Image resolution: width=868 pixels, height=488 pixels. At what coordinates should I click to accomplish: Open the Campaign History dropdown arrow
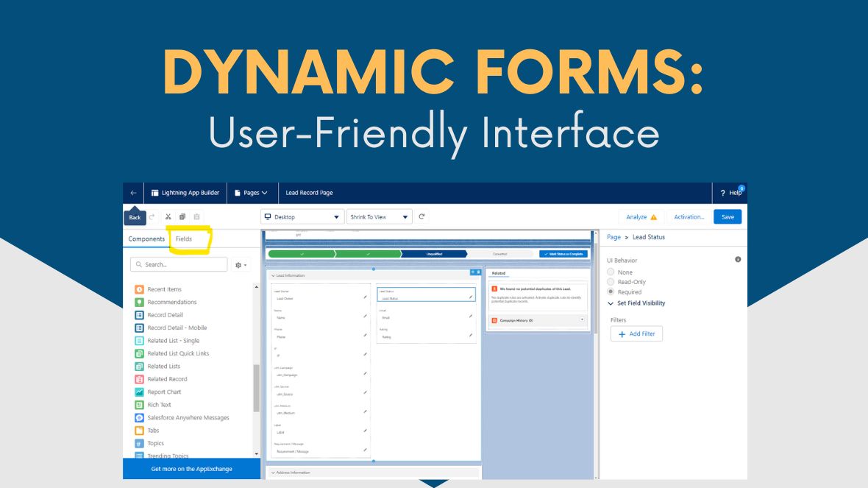[x=582, y=319]
